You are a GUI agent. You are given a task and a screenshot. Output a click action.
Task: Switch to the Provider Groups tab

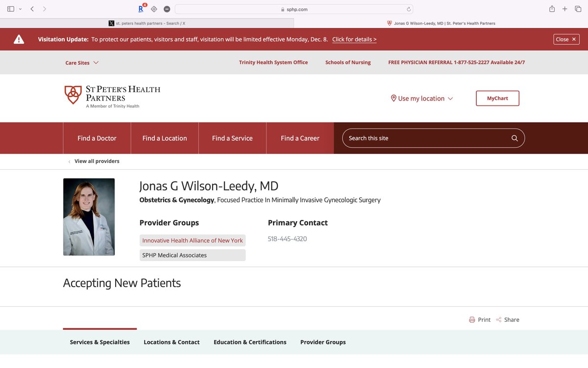coord(323,342)
